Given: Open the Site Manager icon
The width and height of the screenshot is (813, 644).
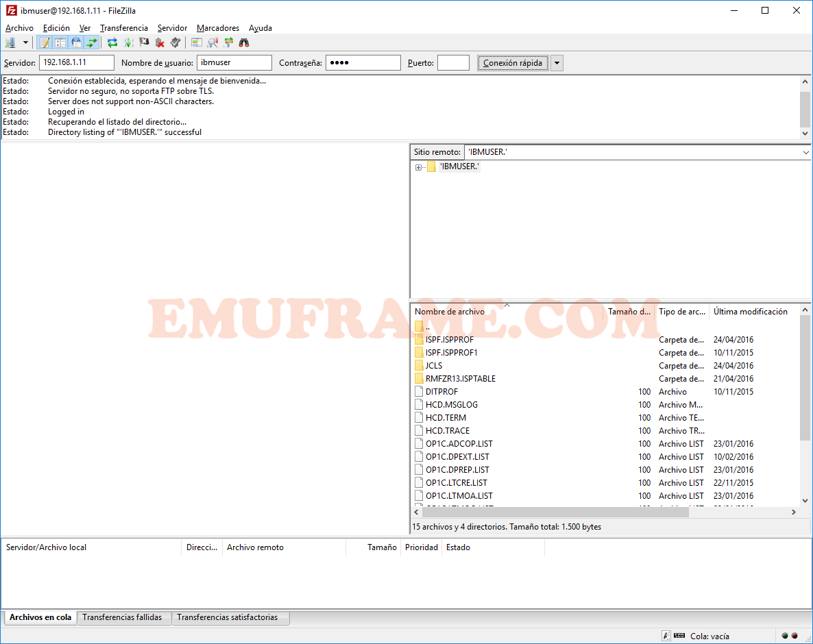Looking at the screenshot, I should pos(10,42).
